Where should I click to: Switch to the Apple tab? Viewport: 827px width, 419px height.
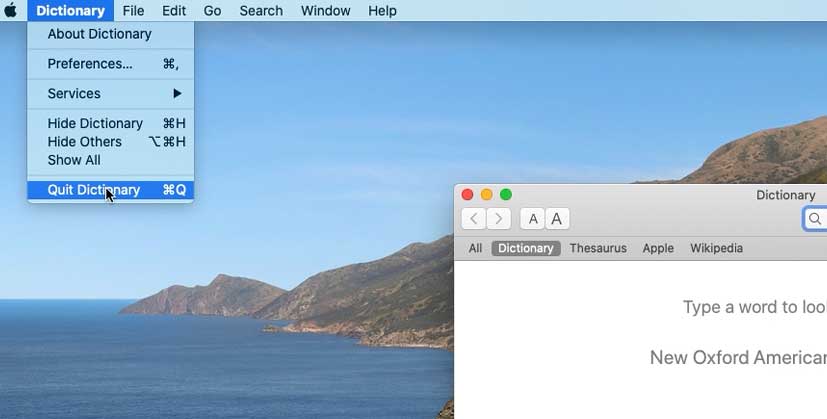click(658, 248)
